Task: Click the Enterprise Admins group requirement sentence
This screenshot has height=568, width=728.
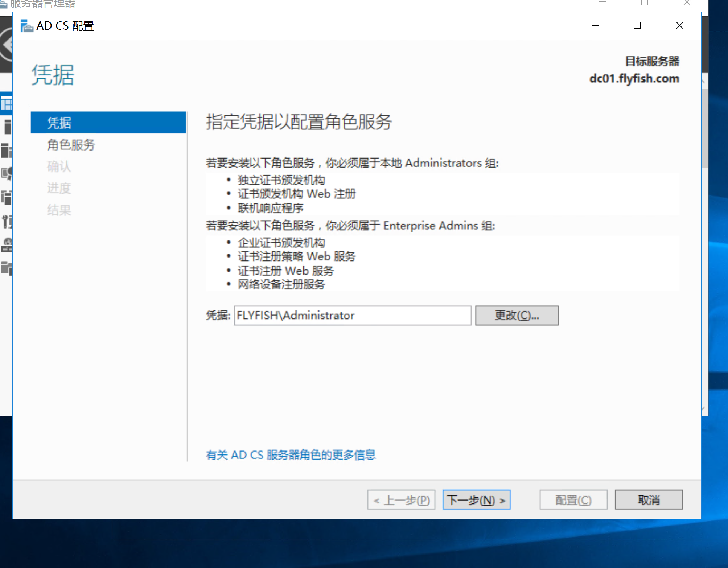Action: coord(350,225)
